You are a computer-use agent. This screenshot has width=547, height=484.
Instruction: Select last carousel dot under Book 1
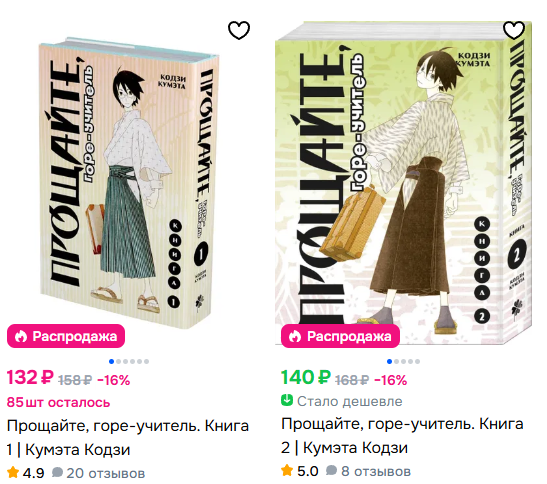click(147, 362)
